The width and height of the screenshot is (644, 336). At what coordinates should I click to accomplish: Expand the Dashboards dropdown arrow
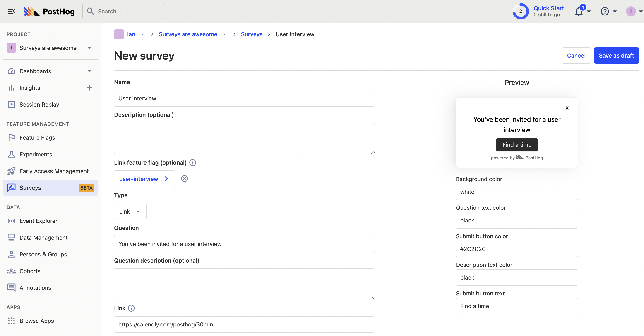pyautogui.click(x=89, y=71)
